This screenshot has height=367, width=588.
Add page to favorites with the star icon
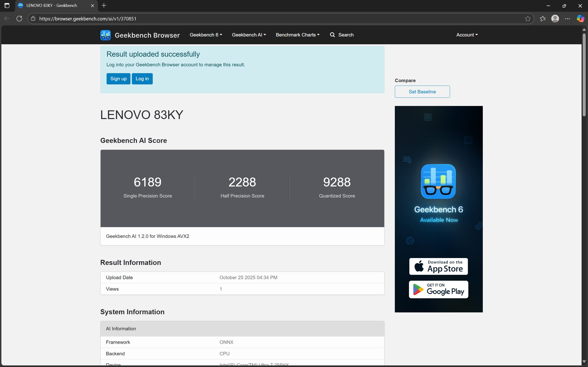coord(528,18)
